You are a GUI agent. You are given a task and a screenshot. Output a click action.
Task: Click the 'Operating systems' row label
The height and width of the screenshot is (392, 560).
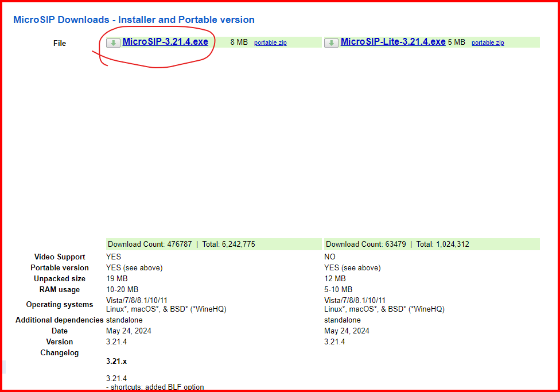tap(60, 304)
